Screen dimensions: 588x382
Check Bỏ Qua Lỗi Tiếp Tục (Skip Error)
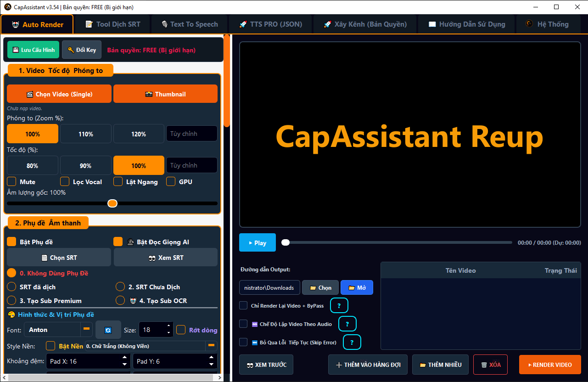243,342
